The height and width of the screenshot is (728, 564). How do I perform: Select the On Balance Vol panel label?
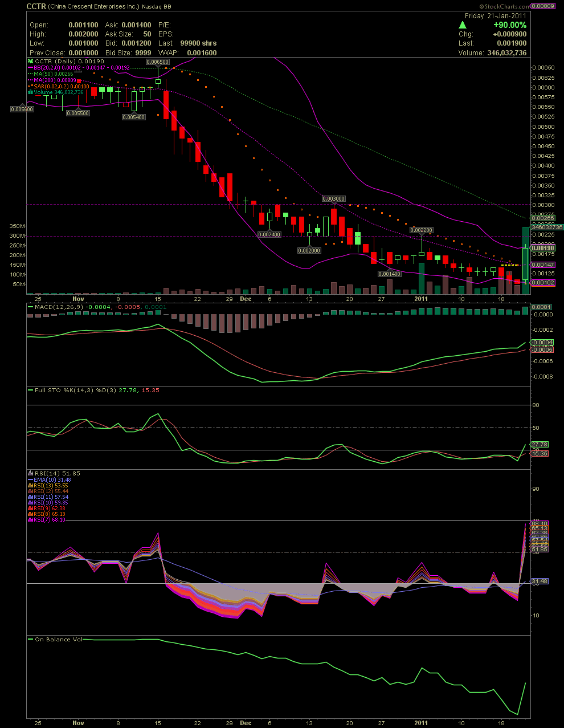(58, 640)
